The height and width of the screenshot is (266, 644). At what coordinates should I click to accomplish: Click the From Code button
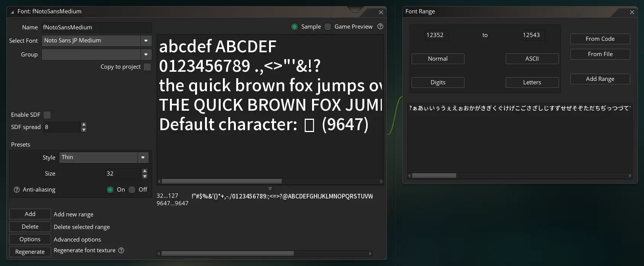click(x=600, y=39)
